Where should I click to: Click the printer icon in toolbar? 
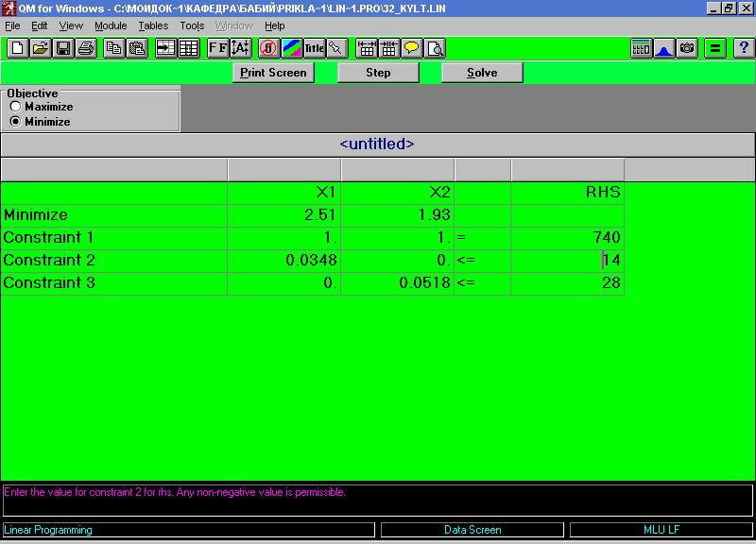pyautogui.click(x=86, y=48)
